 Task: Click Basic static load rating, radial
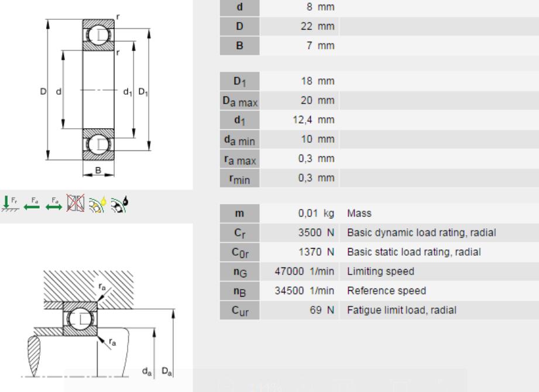(414, 252)
